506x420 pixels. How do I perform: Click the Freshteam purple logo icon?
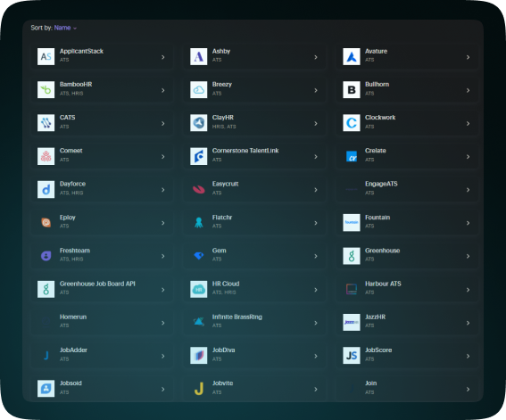[46, 256]
